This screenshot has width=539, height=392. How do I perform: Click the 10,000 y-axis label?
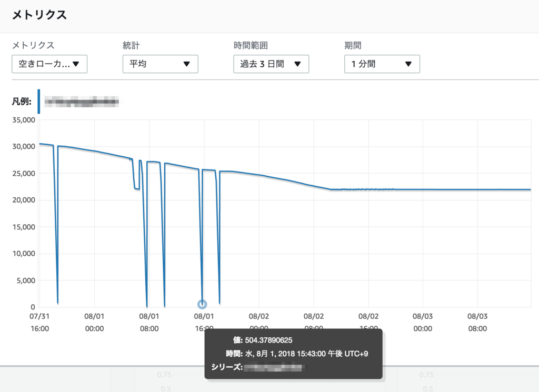coord(24,254)
